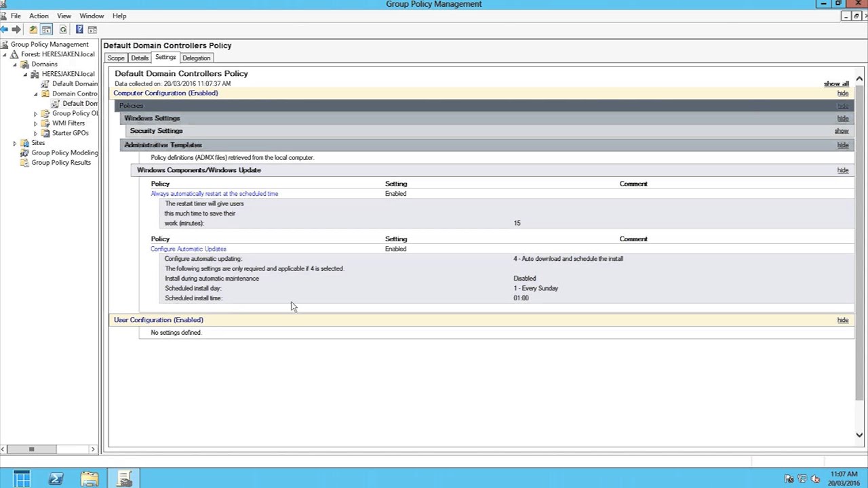Toggle the Show/Hide Console Tree toolbar icon
The height and width of the screenshot is (488, 868).
tap(46, 29)
